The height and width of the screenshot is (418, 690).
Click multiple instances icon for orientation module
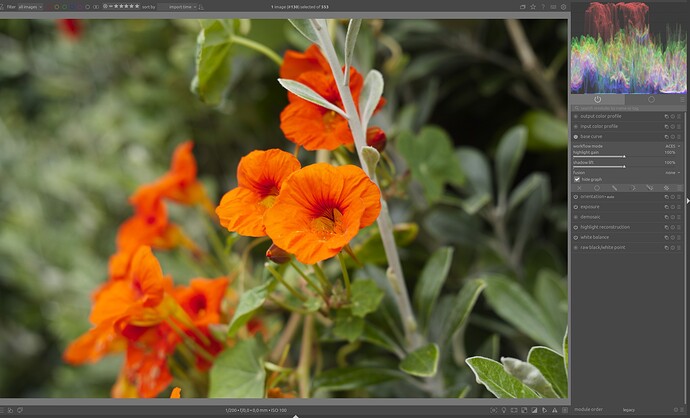[667, 197]
